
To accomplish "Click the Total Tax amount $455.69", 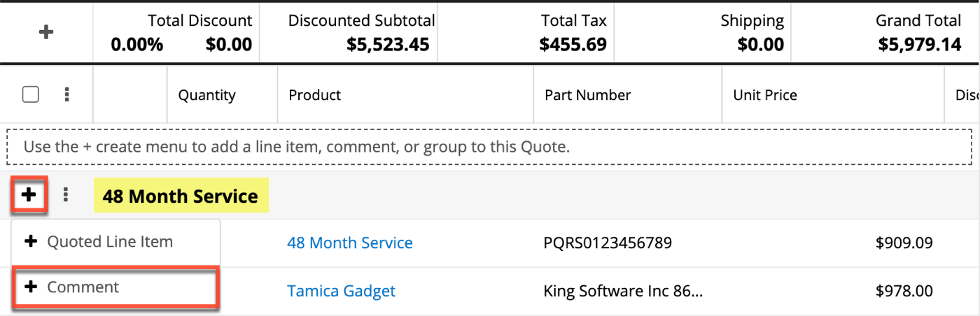I will coord(573,45).
